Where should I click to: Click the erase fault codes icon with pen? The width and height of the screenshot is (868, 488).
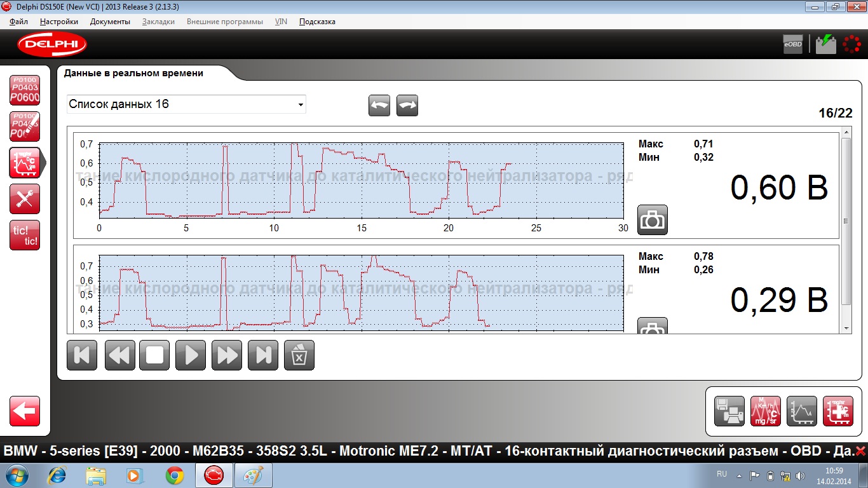coord(25,126)
